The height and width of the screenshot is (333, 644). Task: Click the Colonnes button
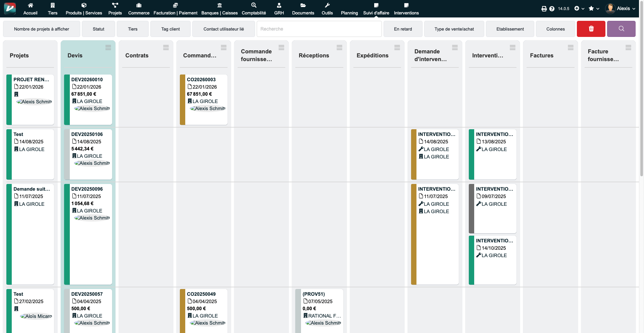tap(555, 29)
